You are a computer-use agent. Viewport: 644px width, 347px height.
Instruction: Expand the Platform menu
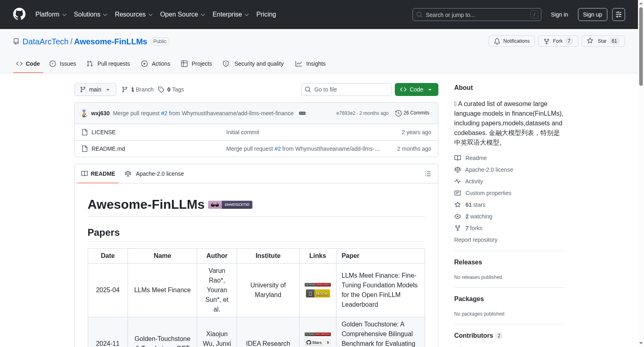coord(51,15)
